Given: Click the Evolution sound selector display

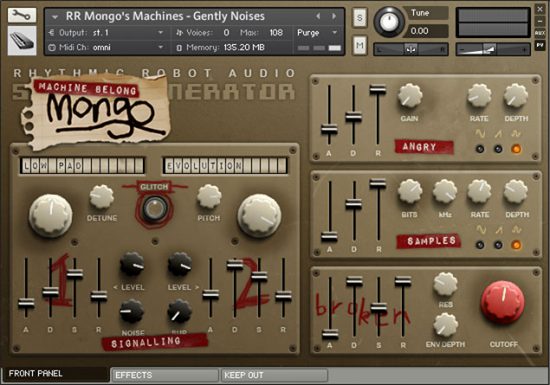Looking at the screenshot, I should (x=225, y=166).
